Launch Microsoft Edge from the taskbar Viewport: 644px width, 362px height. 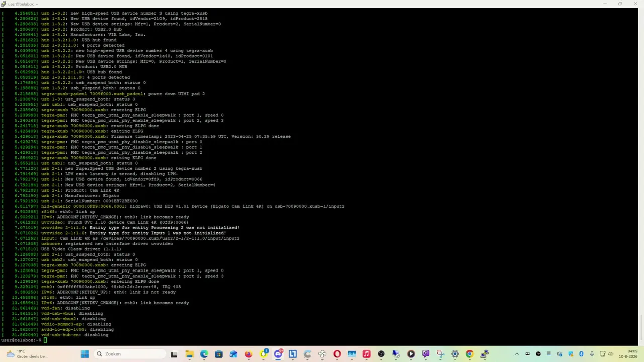click(204, 354)
